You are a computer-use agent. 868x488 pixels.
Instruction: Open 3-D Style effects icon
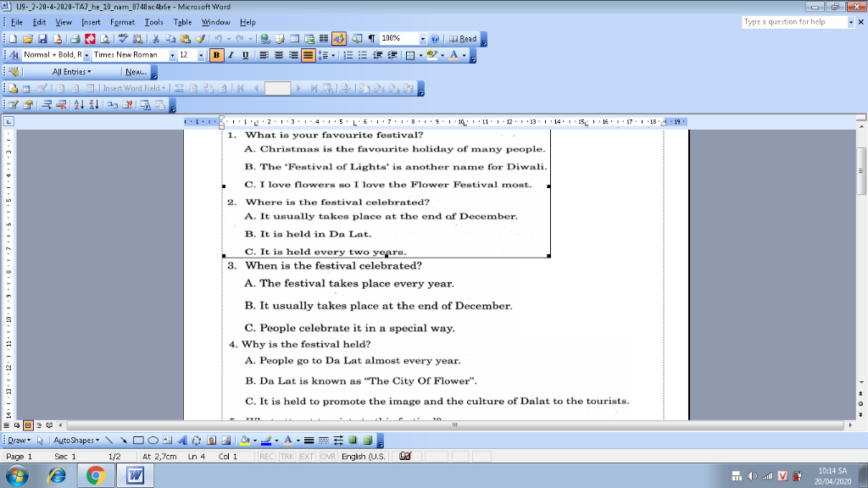[368, 441]
